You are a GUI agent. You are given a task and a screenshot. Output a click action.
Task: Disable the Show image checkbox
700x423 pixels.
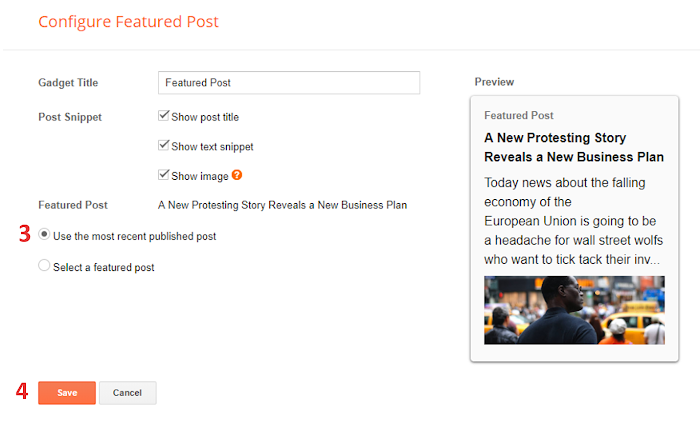[164, 175]
